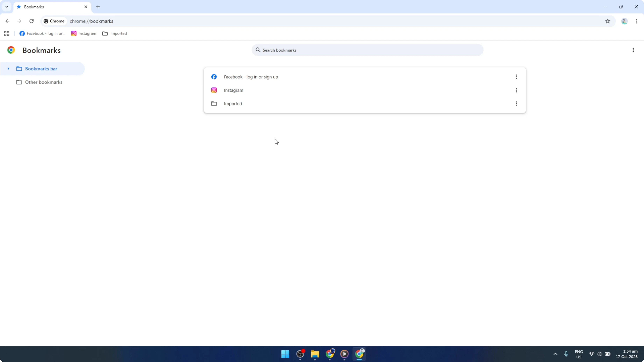The width and height of the screenshot is (644, 362).
Task: Click the browser forward arrow
Action: (19, 21)
